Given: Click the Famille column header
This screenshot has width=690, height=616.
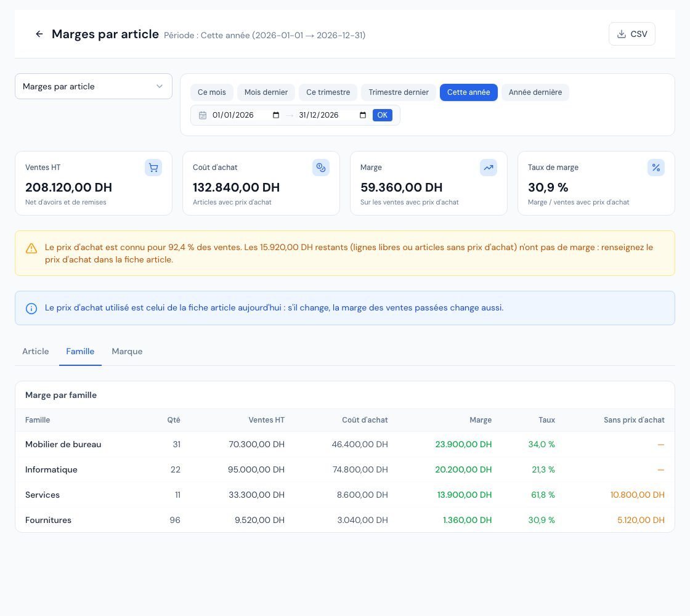Looking at the screenshot, I should [38, 420].
